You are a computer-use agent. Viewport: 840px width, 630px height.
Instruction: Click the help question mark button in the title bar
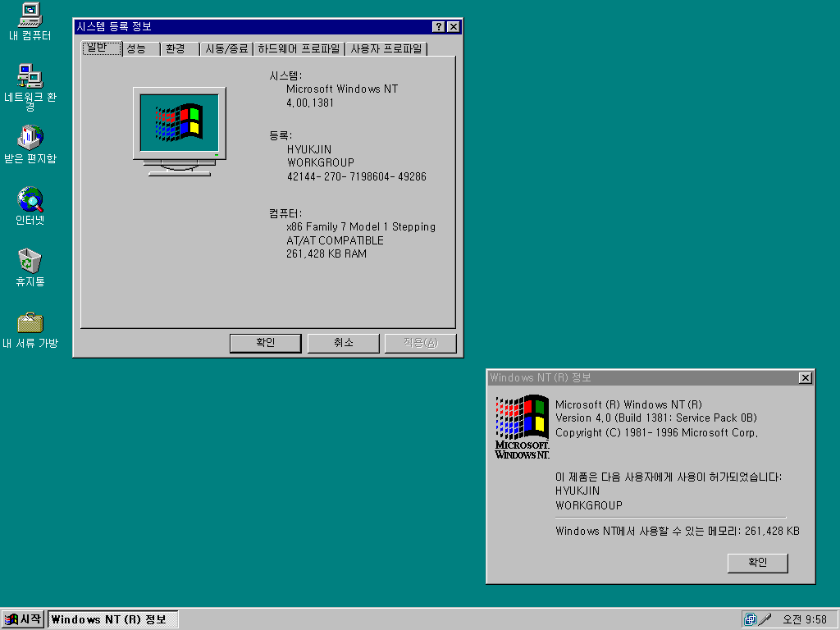(x=438, y=27)
